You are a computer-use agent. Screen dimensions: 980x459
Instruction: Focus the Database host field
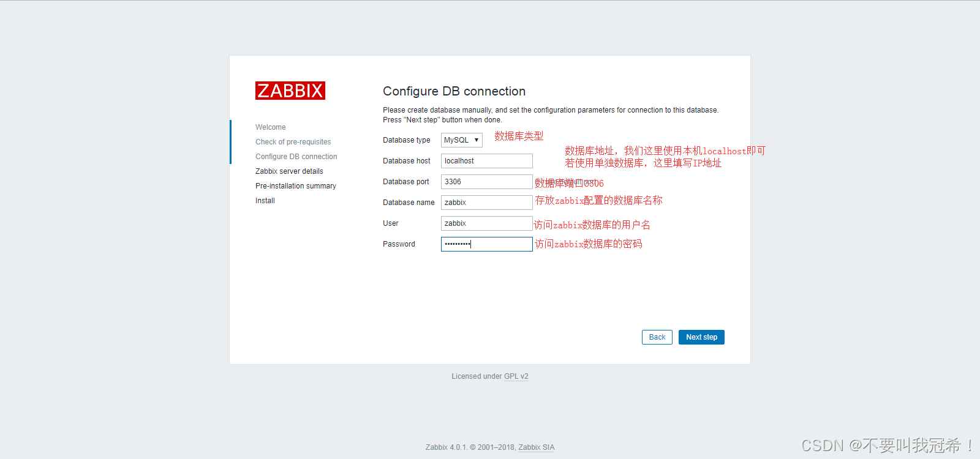[487, 161]
